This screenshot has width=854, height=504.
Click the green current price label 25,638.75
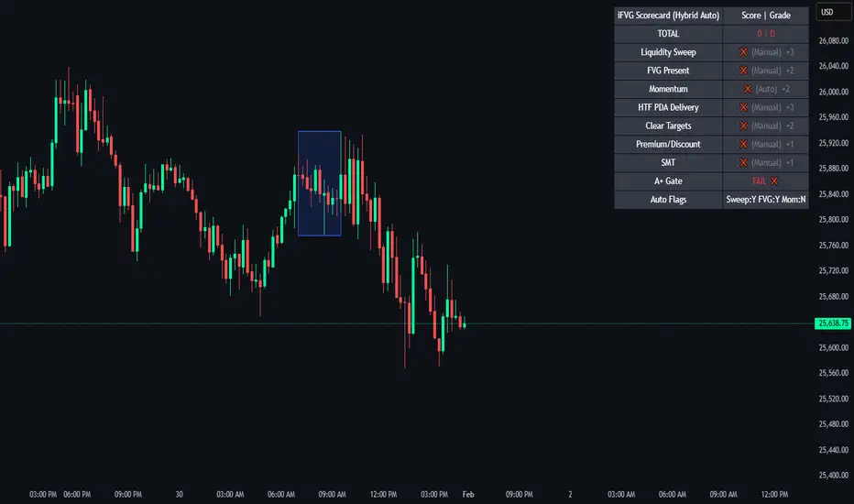click(x=833, y=323)
